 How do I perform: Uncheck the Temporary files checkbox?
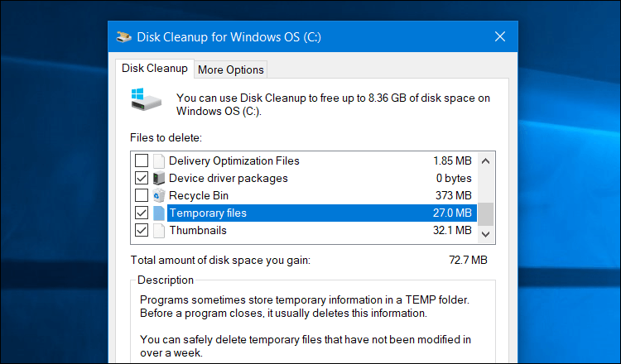tap(142, 213)
